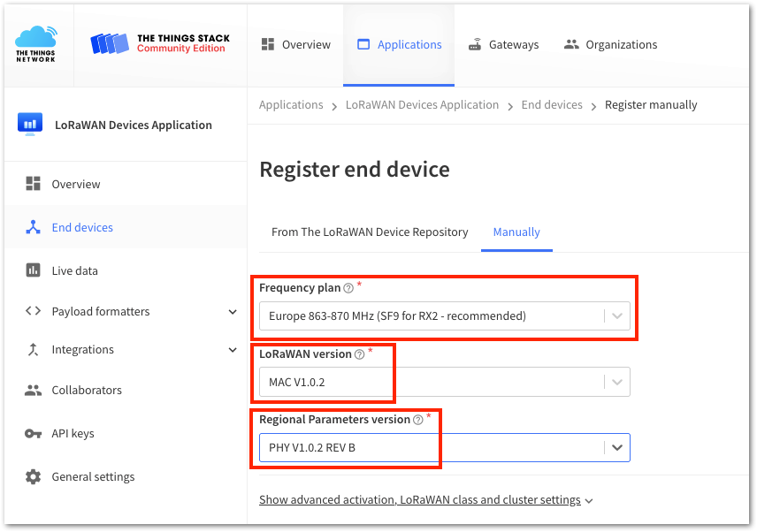Click help icon next to Frequency plan

pyautogui.click(x=348, y=288)
